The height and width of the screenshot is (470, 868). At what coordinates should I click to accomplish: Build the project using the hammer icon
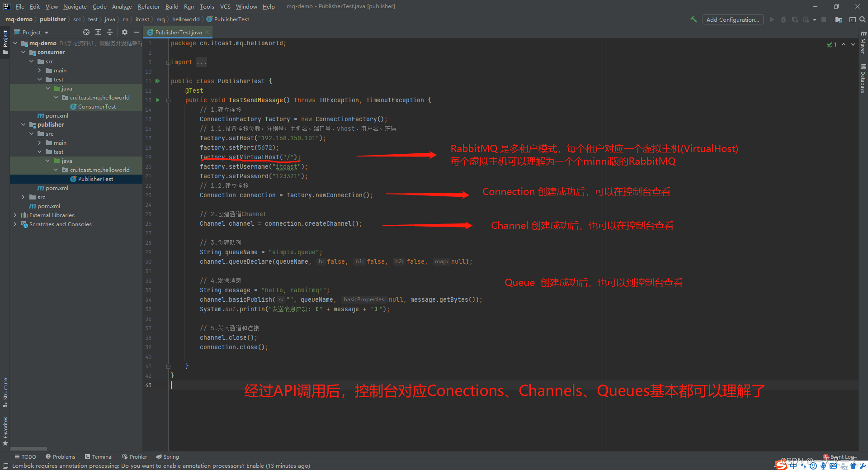pyautogui.click(x=694, y=19)
